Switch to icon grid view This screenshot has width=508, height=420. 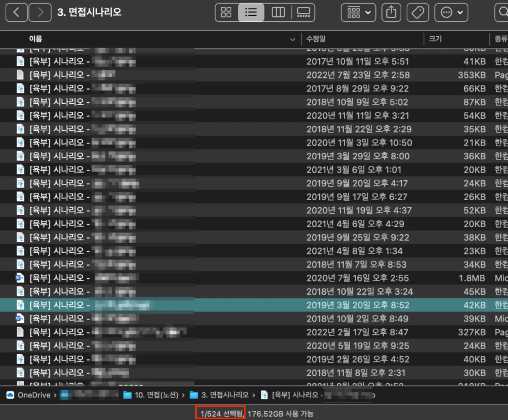coord(226,12)
